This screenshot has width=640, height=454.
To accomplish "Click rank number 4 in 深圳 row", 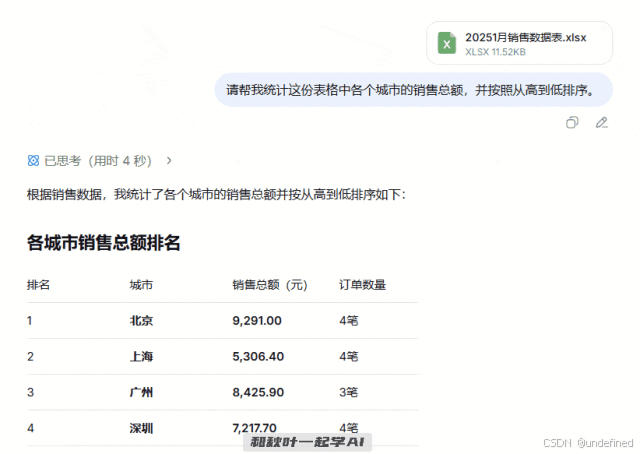I will 30,428.
